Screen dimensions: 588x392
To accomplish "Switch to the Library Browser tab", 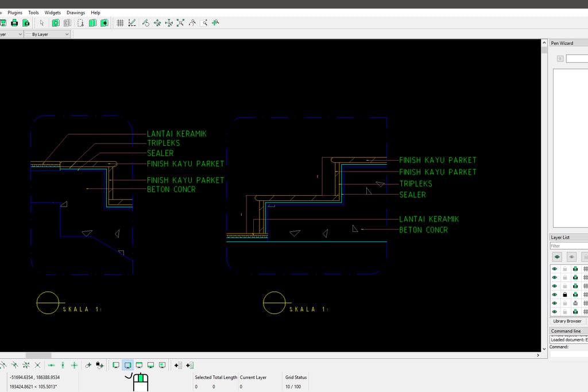I will point(567,321).
